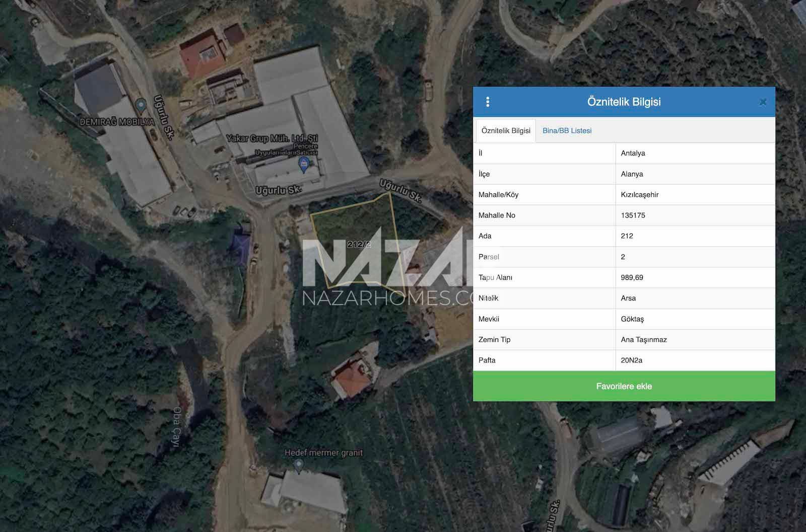Select the Kızılcaşehir neighborhood value
This screenshot has height=532, width=806.
[640, 195]
